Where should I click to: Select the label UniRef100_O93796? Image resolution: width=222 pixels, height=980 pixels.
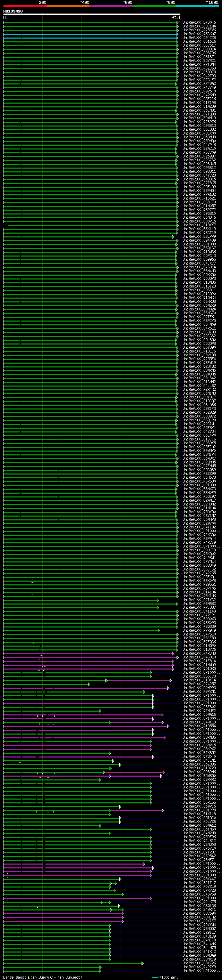(199, 53)
